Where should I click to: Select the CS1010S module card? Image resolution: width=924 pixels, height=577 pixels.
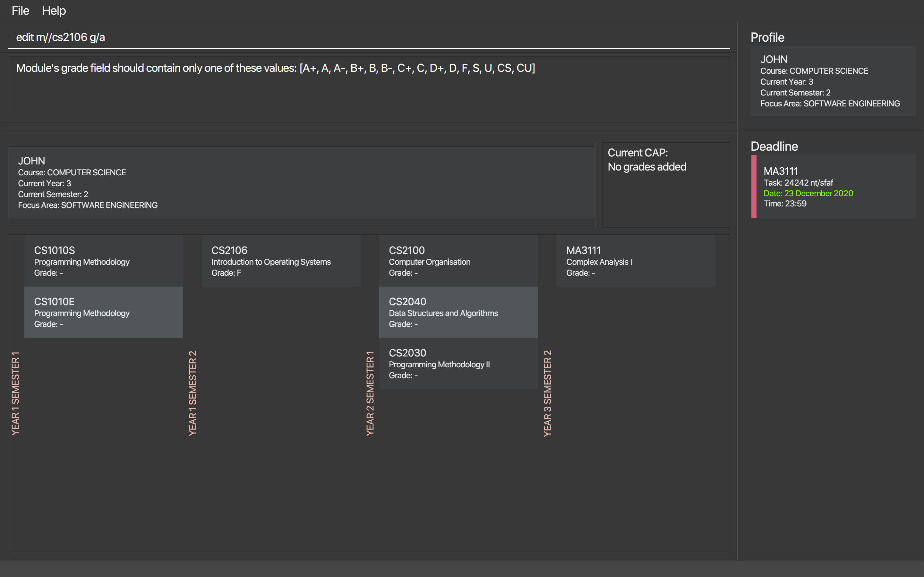click(104, 261)
